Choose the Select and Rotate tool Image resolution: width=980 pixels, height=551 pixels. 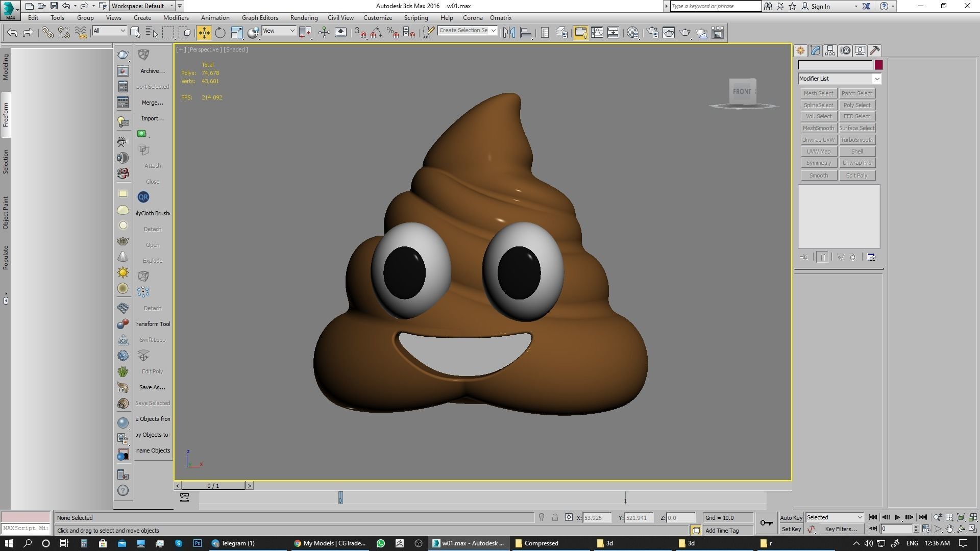pos(220,33)
